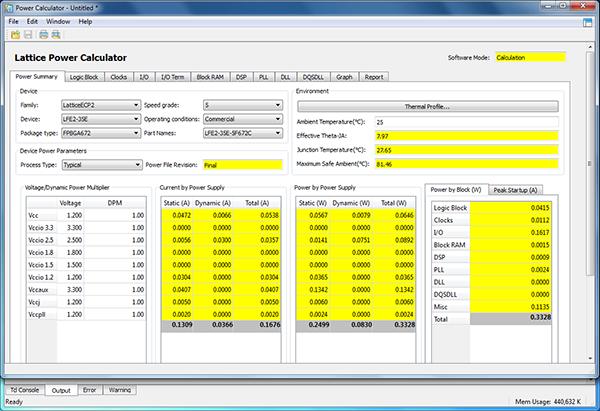Click the Thermal Profile button

click(427, 106)
